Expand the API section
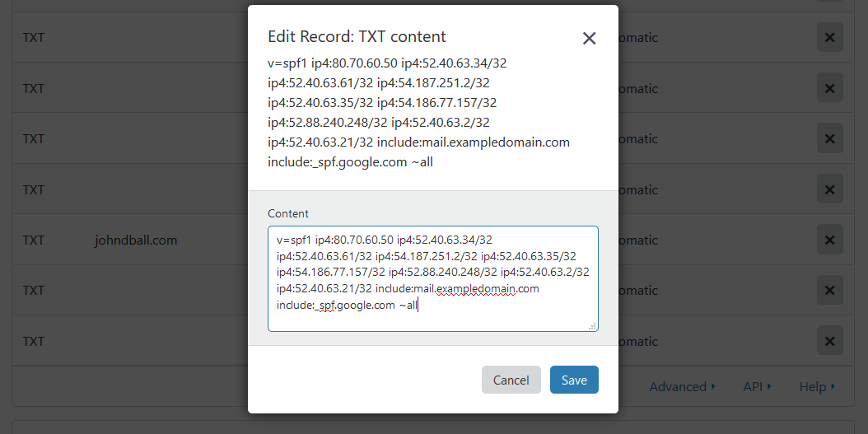The width and height of the screenshot is (868, 434). 758,386
